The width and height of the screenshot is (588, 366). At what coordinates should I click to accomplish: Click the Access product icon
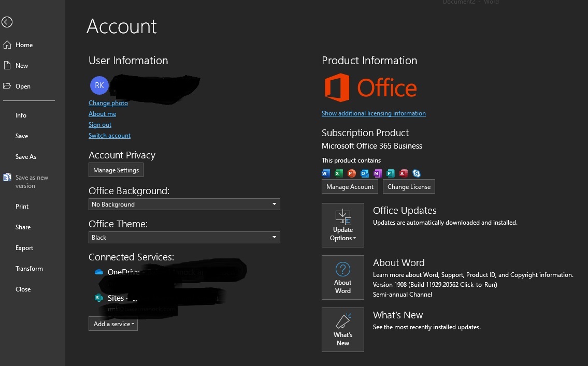[403, 173]
